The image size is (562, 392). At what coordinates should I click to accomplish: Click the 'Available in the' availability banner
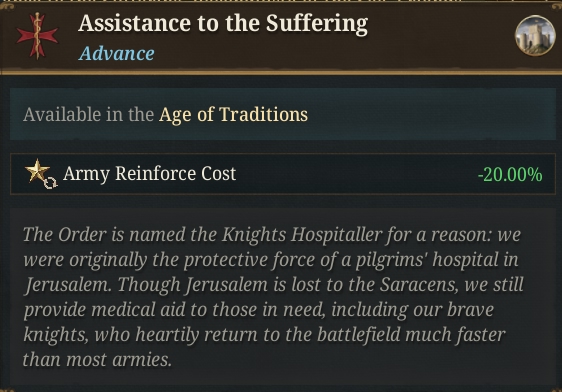pos(283,114)
